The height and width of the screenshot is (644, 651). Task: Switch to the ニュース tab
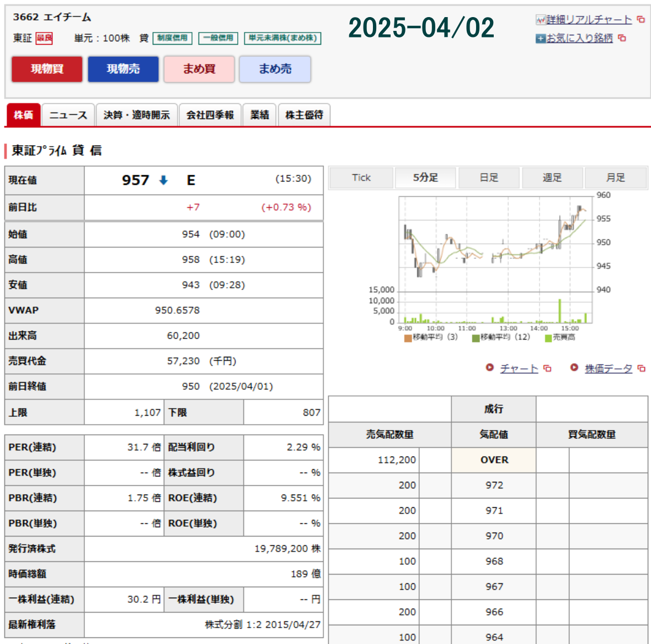tap(68, 115)
